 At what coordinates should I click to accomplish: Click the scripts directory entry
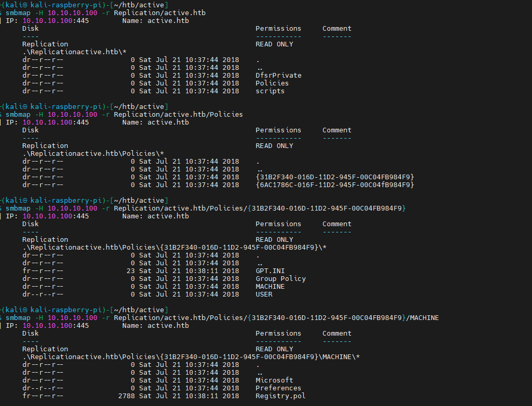[x=270, y=91]
